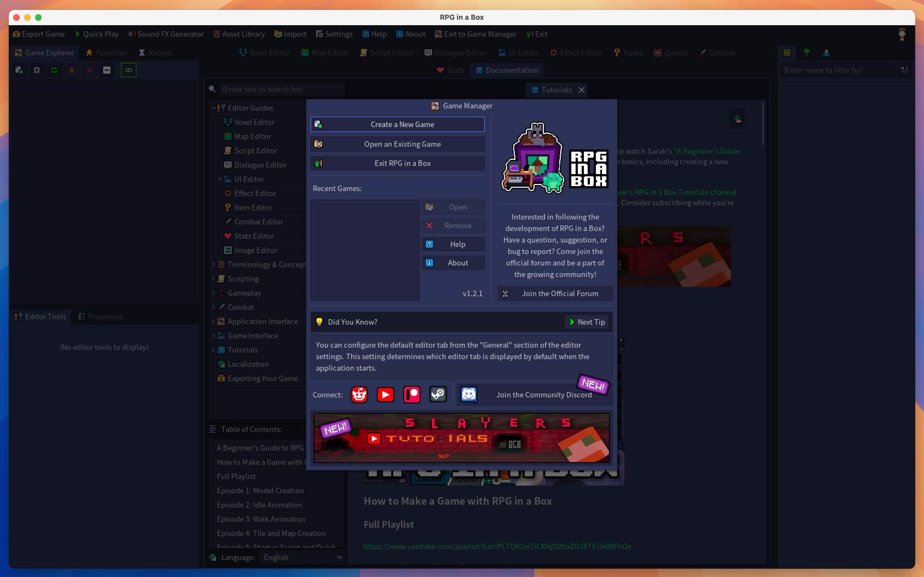The height and width of the screenshot is (577, 924).
Task: Open the Steam icon
Action: click(438, 395)
